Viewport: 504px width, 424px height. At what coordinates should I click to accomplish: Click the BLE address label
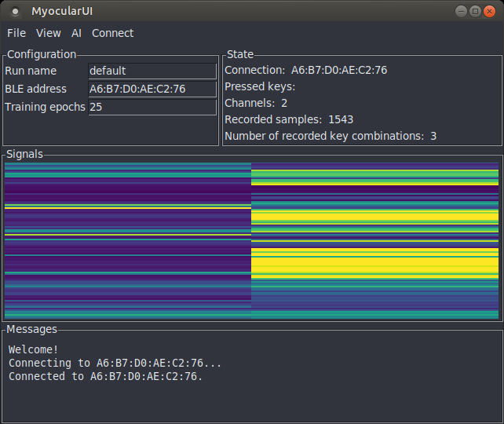tap(35, 89)
